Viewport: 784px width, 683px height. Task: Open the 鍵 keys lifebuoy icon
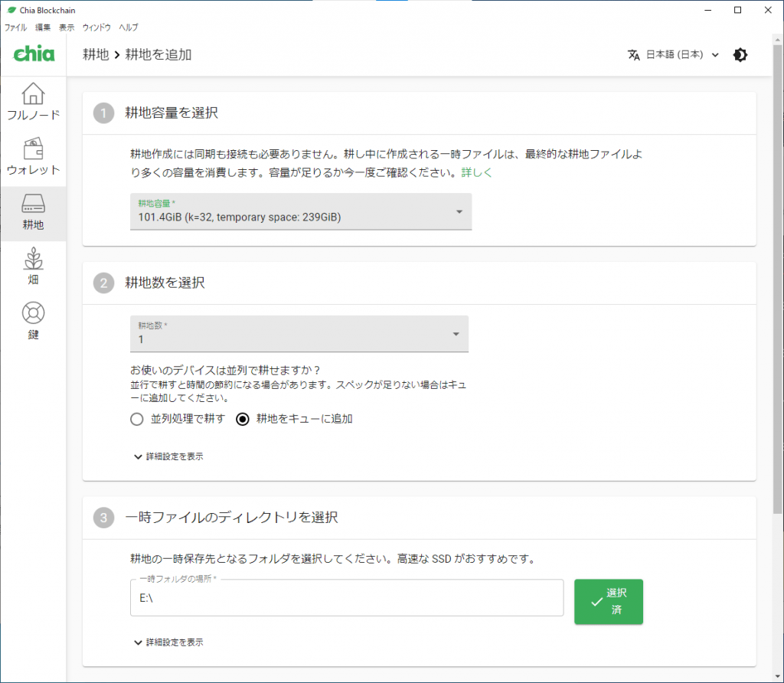33,313
